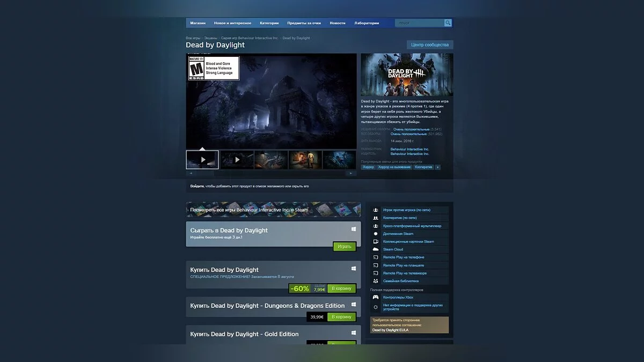Open the Новое и интересное menu
This screenshot has width=644, height=362.
click(x=232, y=23)
